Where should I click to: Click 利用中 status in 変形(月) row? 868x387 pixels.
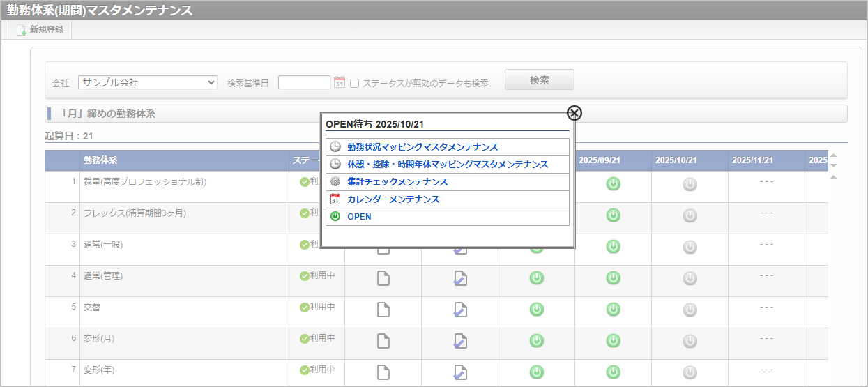tap(318, 338)
